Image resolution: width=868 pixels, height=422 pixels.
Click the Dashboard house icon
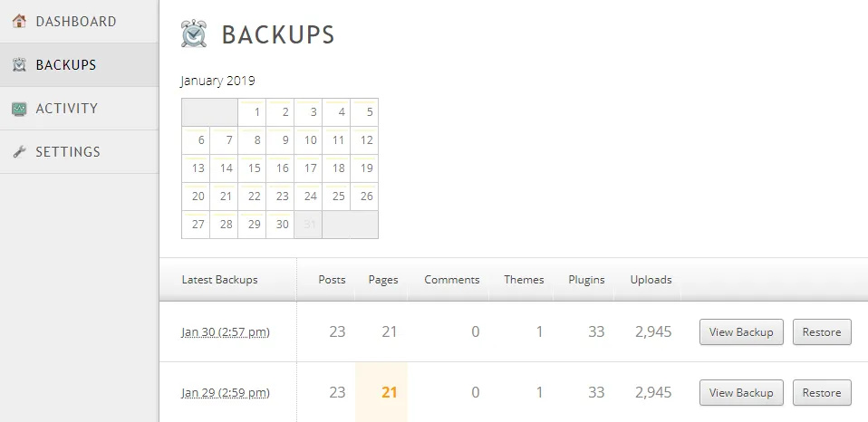click(19, 22)
